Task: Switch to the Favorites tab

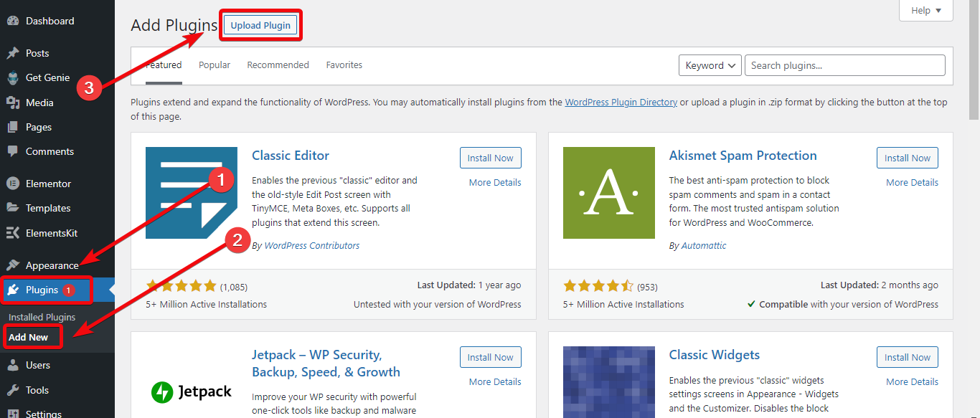Action: pos(344,65)
